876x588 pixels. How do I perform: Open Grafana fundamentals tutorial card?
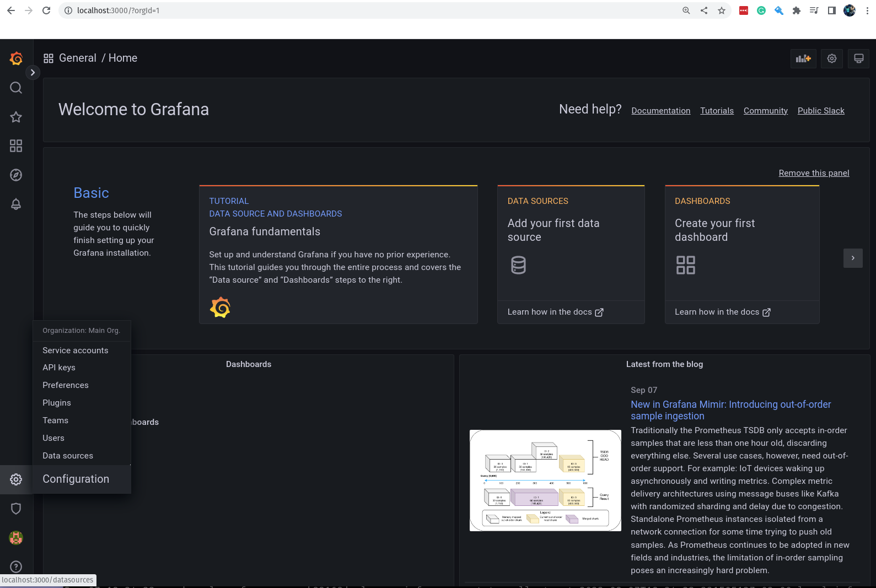tap(338, 255)
